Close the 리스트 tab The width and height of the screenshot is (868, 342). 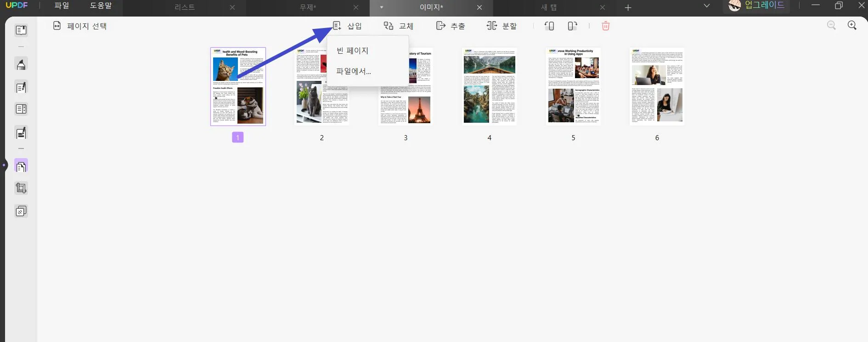[232, 7]
